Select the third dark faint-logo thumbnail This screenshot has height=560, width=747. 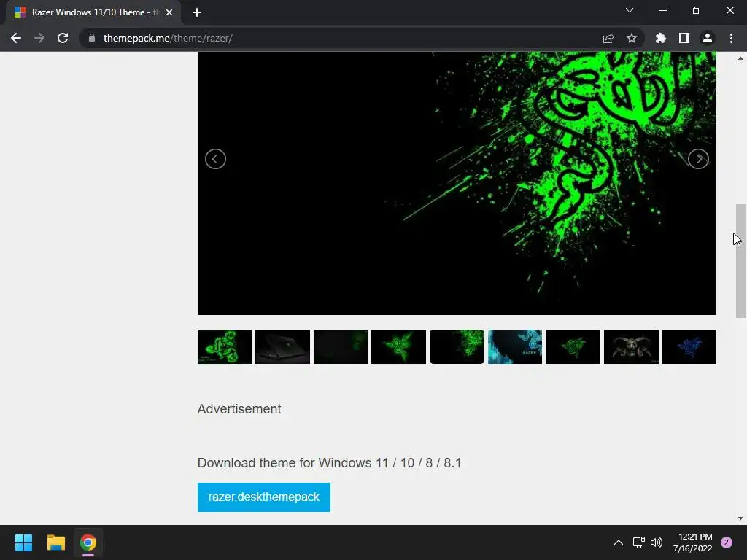(x=341, y=346)
